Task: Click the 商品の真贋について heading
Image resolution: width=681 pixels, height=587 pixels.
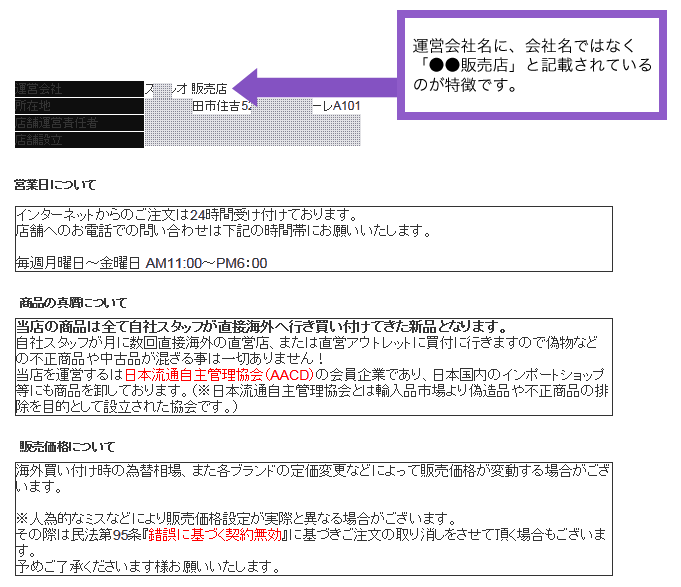Action: (73, 303)
